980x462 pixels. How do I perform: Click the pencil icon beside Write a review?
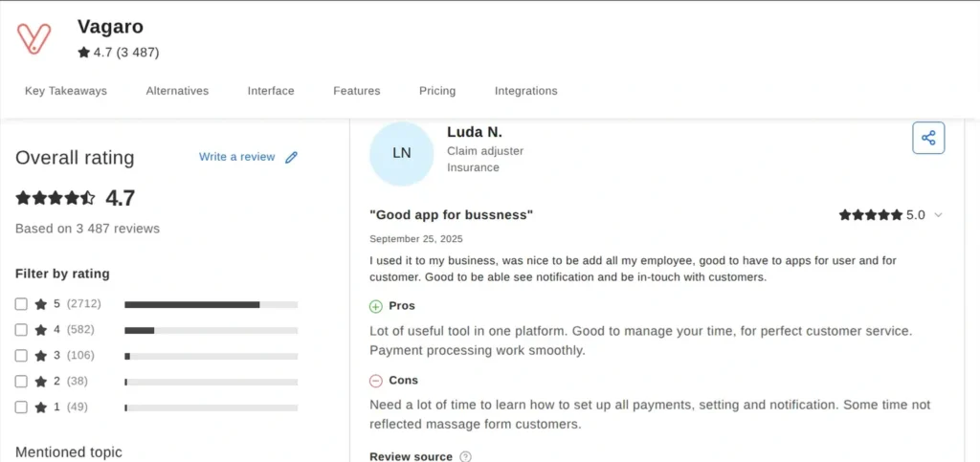click(292, 157)
